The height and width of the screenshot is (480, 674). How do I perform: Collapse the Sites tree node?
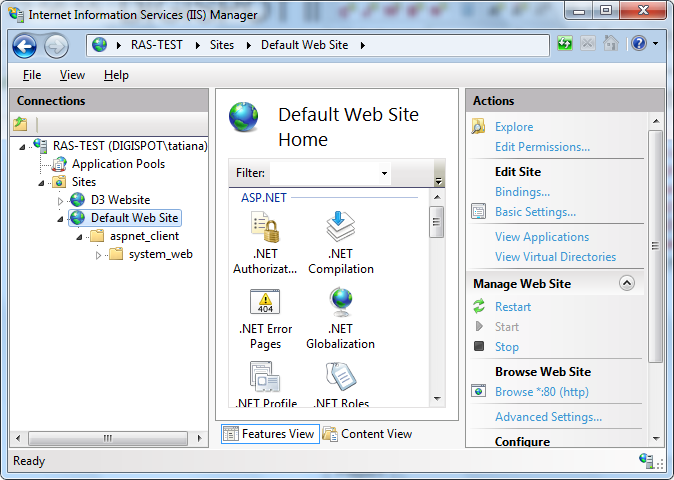[41, 183]
